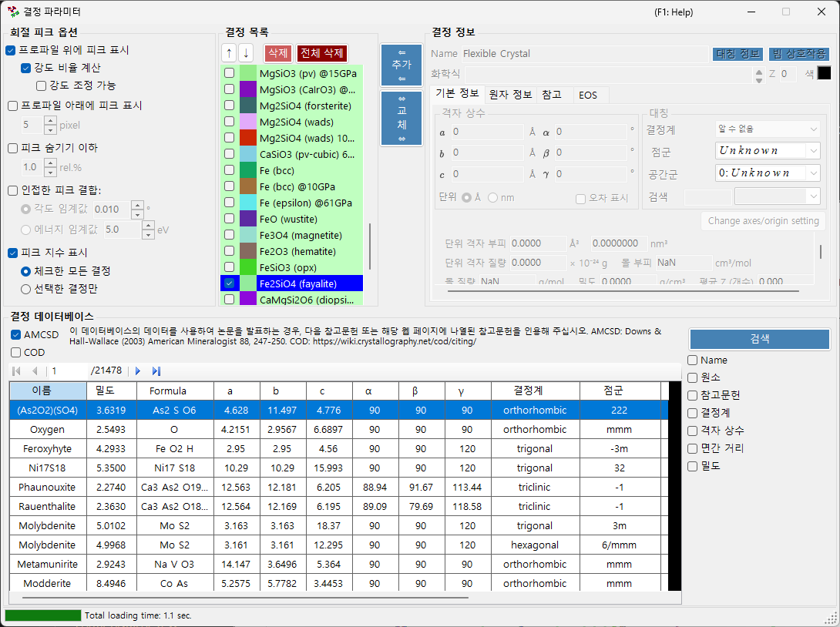Click 전체 삭제 to delete all crystals
Viewport: 840px width, 627px height.
[x=322, y=53]
